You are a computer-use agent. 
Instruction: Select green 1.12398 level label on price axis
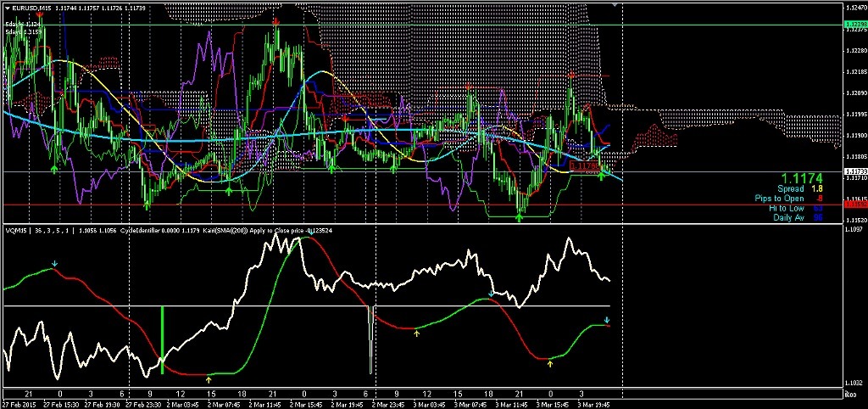[855, 25]
